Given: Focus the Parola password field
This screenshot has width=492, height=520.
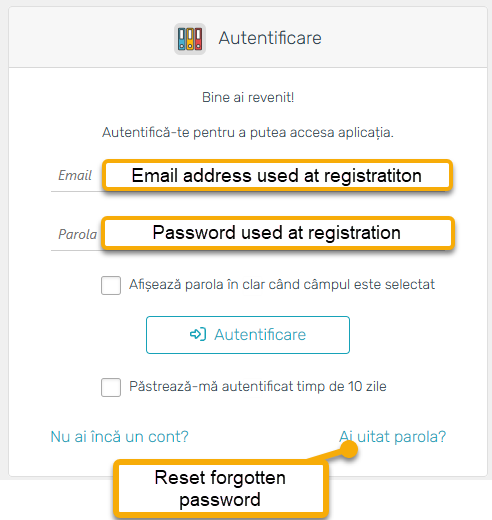Looking at the screenshot, I should (x=248, y=234).
